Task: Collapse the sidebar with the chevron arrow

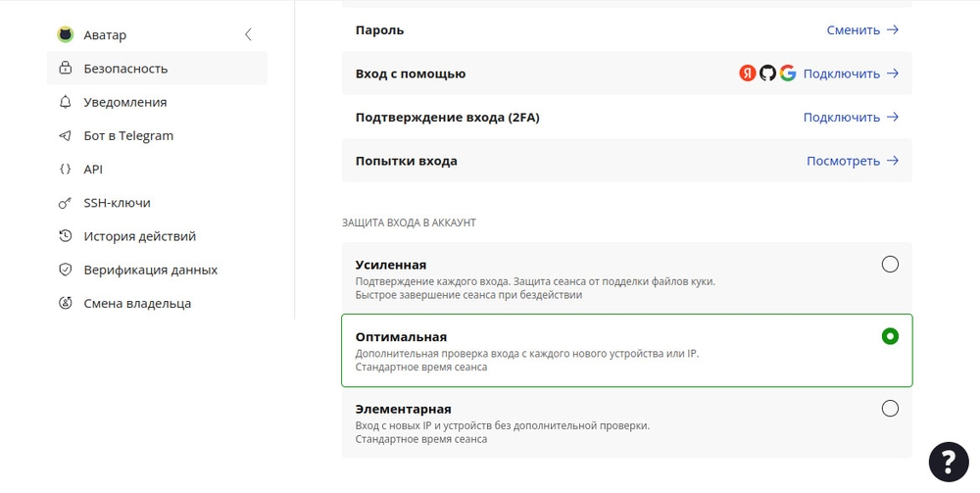Action: [248, 35]
